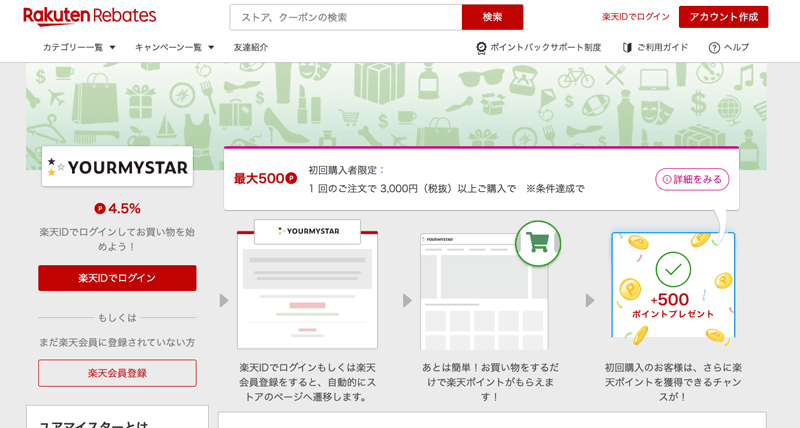800x428 pixels.
Task: Click the 楽天会員登録 outlined button
Action: 117,373
